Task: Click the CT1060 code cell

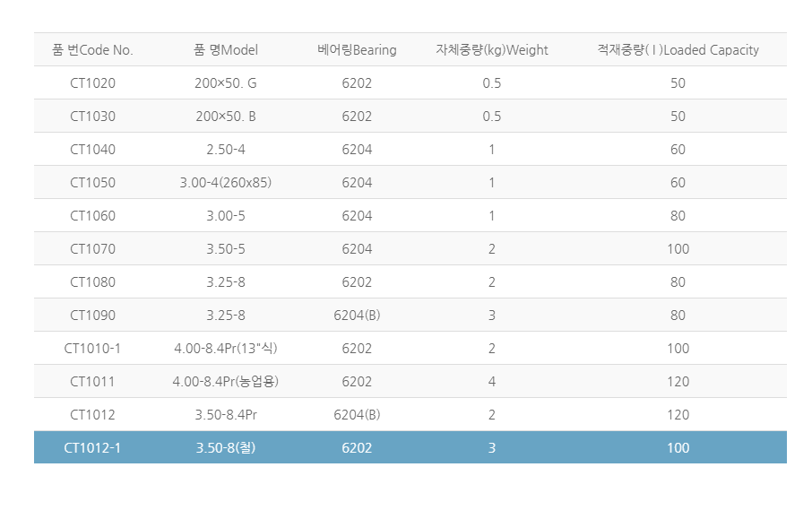Action: tap(92, 216)
